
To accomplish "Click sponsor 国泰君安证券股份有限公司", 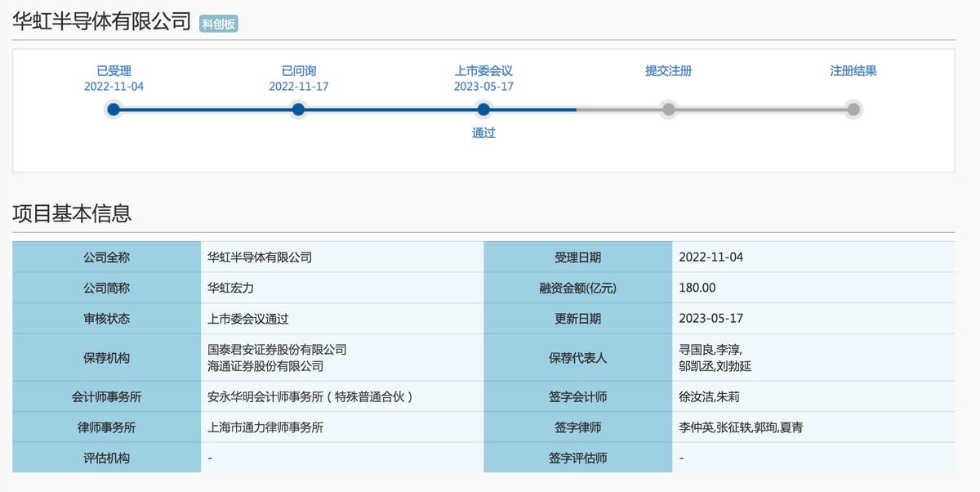I will coord(276,350).
